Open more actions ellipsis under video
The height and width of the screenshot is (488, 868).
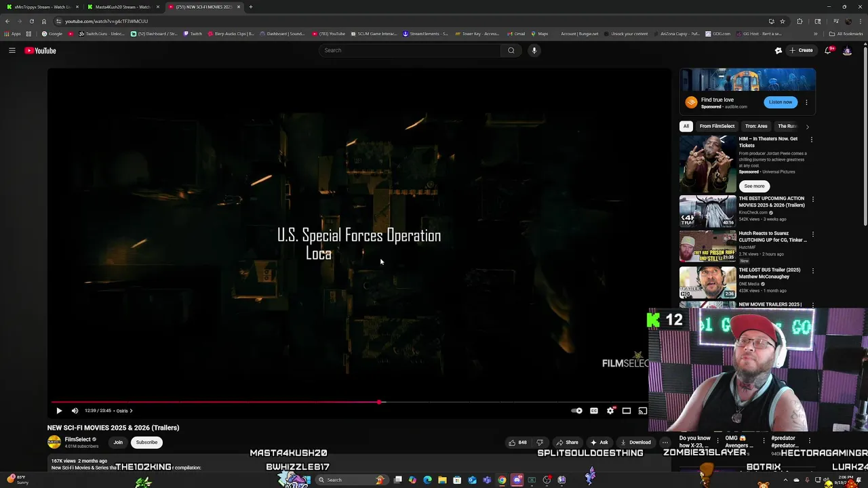[x=665, y=443]
